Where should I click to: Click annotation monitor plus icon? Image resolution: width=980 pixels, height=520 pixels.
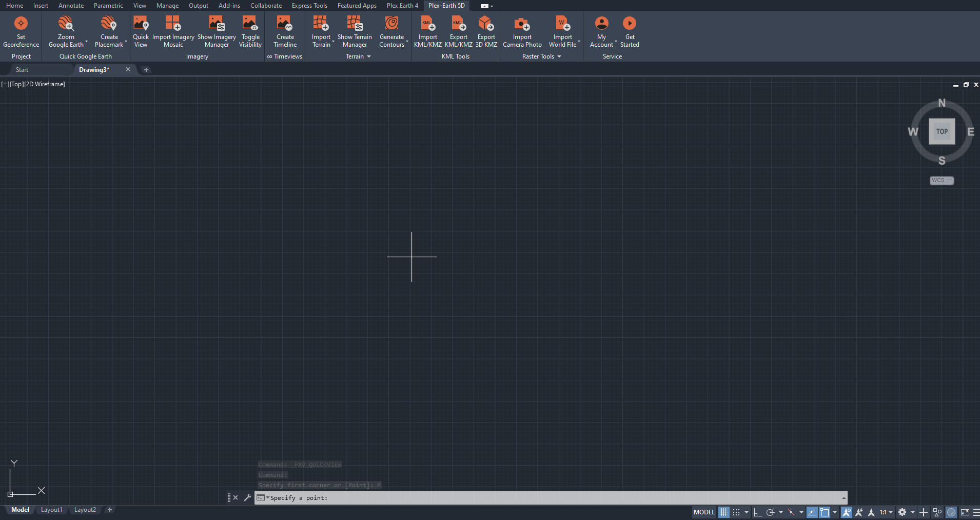924,512
